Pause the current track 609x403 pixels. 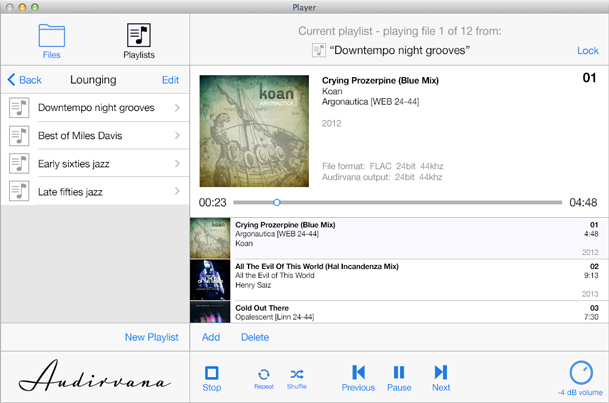click(x=399, y=372)
